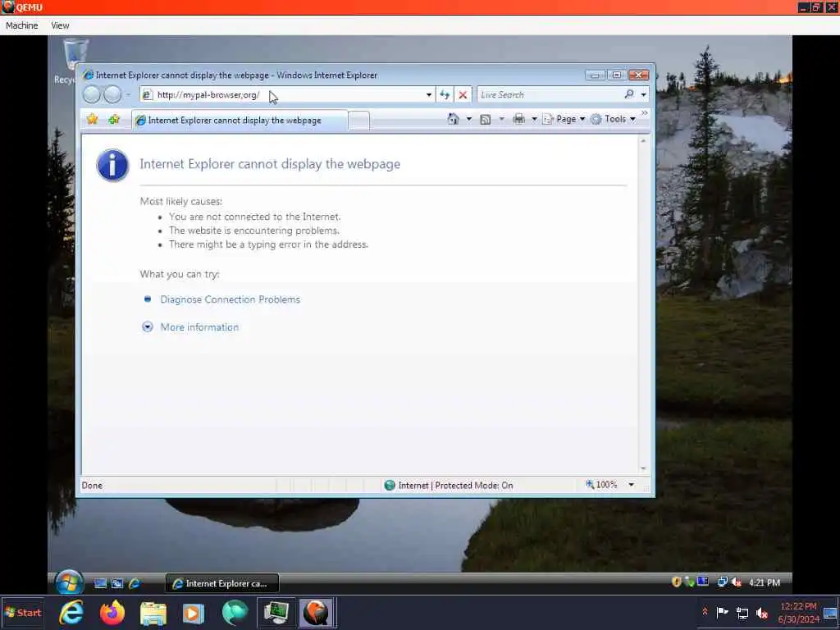Click the host Start button
Viewport: 840px width, 630px height.
[22, 613]
